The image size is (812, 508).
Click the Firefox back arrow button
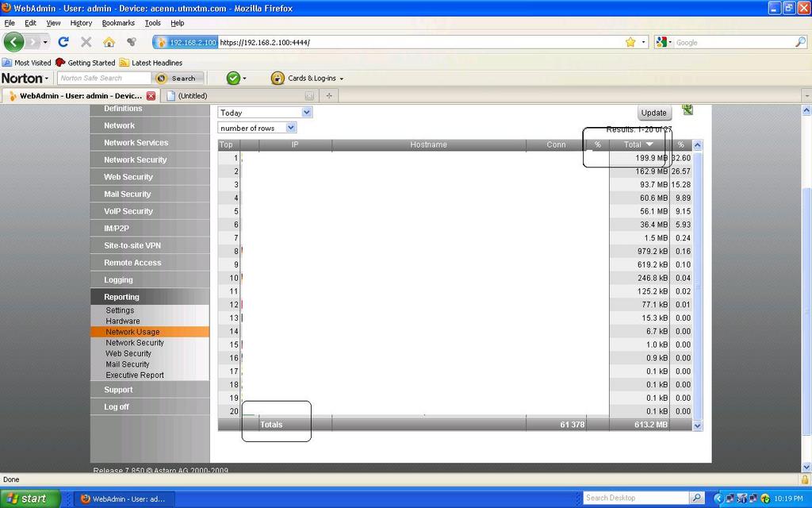click(x=15, y=42)
